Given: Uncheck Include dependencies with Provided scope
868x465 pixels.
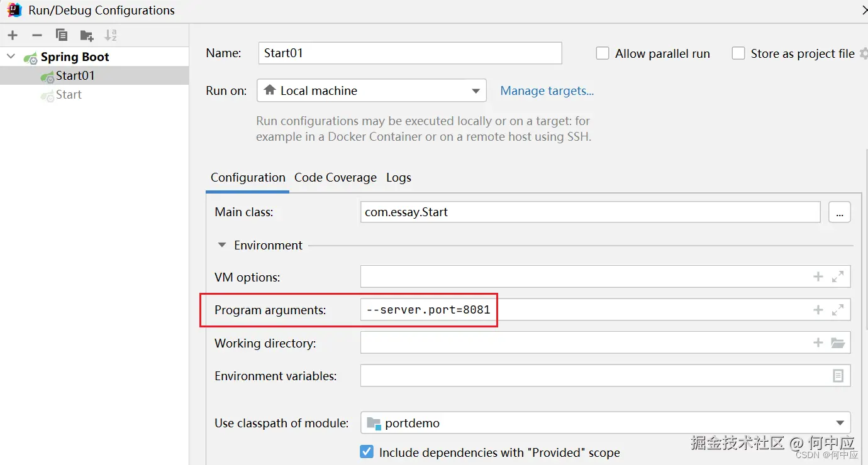Looking at the screenshot, I should tap(367, 452).
